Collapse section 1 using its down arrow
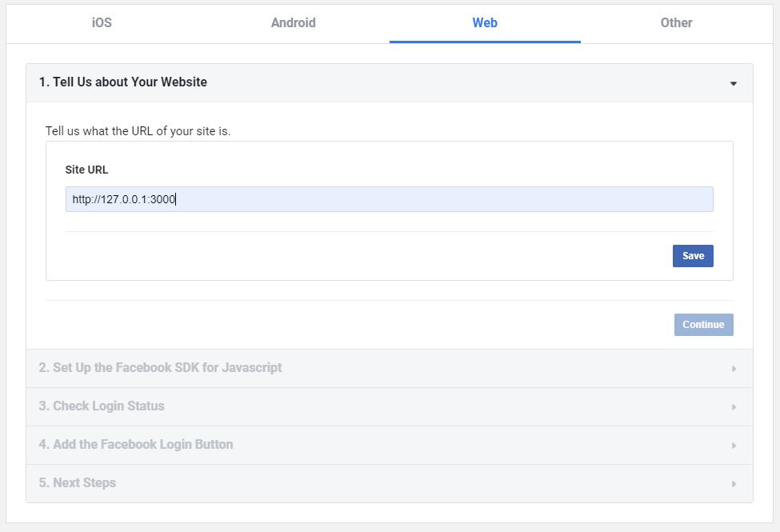This screenshot has height=532, width=780. [x=733, y=83]
